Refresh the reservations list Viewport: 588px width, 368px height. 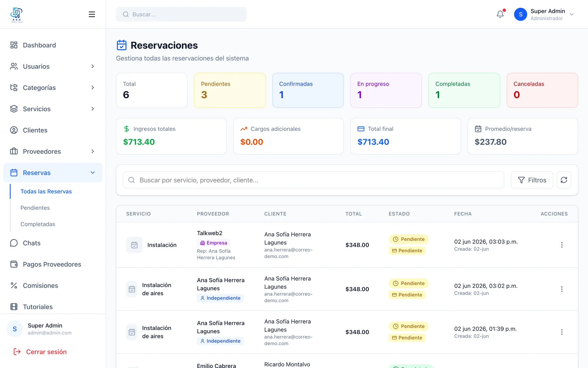click(564, 180)
